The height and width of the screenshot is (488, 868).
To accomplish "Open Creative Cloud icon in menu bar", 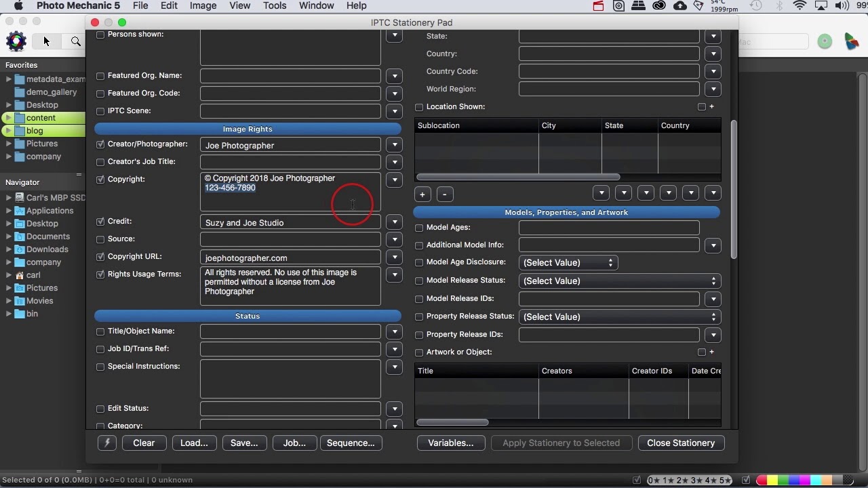I will tap(659, 6).
